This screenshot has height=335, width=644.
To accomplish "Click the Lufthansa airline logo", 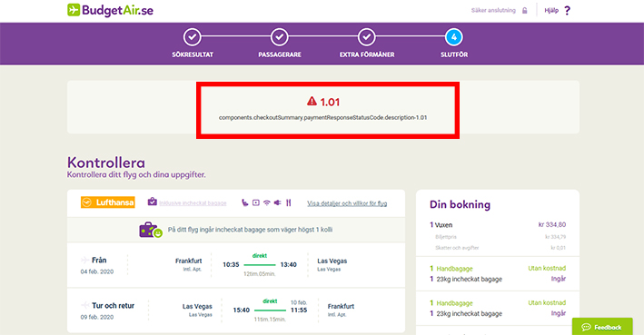I will (107, 202).
